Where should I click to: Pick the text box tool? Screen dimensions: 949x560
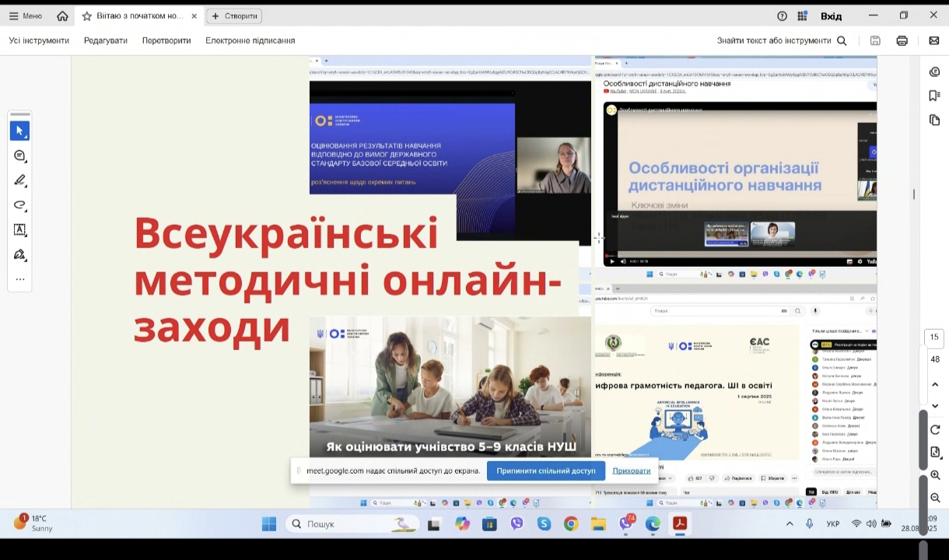point(19,230)
